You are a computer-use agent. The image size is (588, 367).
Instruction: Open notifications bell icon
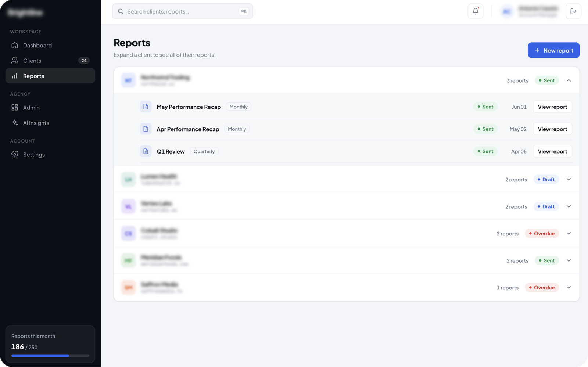tap(476, 11)
